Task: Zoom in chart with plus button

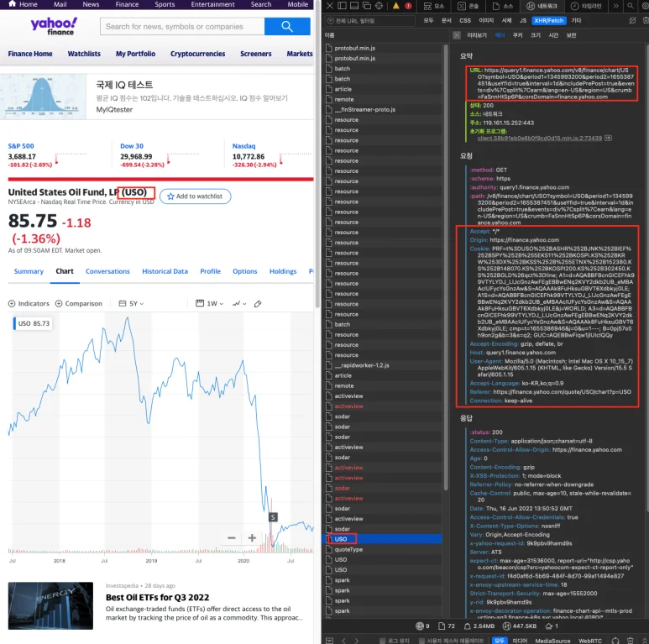Action: tap(251, 538)
